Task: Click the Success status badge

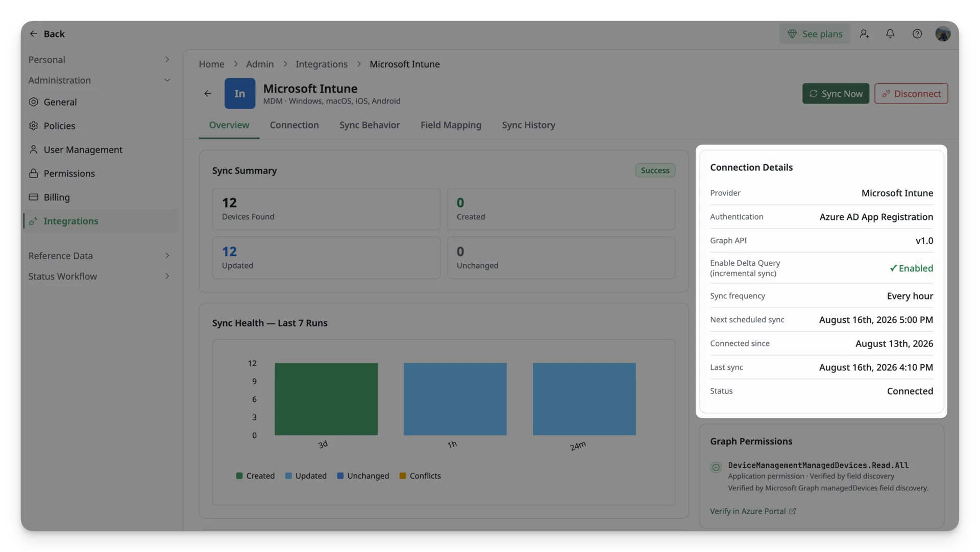Action: pyautogui.click(x=655, y=170)
